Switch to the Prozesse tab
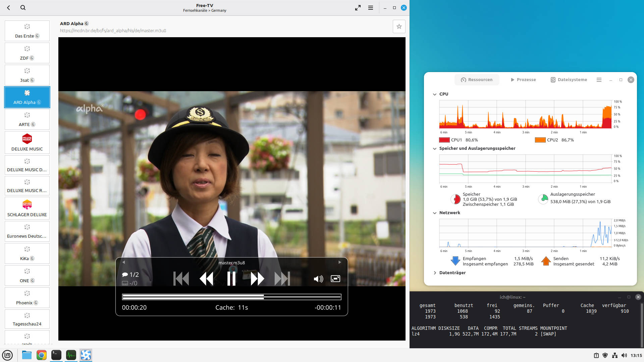644x362 pixels. click(523, 80)
